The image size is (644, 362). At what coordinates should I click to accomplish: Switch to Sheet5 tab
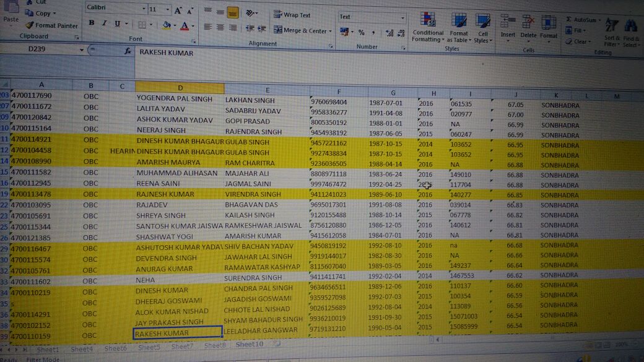149,347
